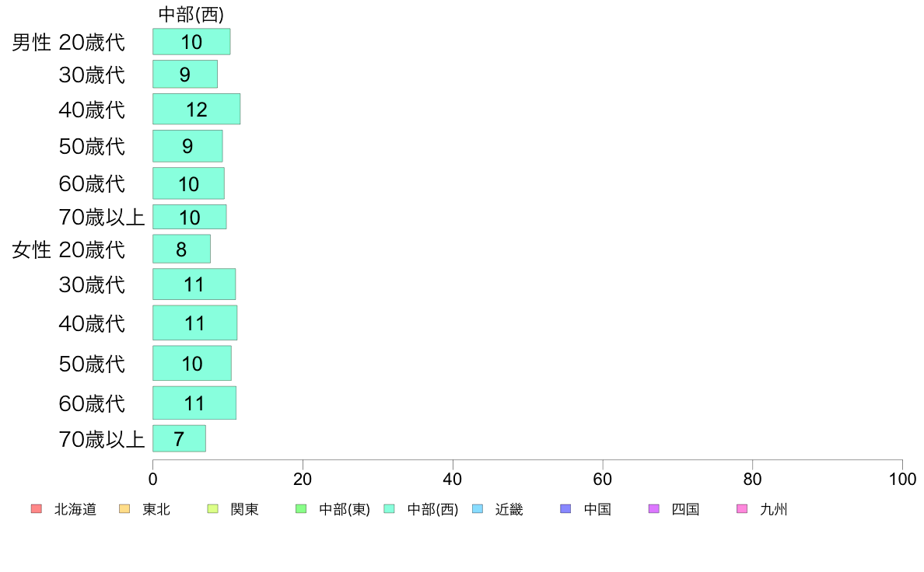Image resolution: width=924 pixels, height=572 pixels.
Task: Click the 近畿 light blue legend swatch
Action: (x=478, y=508)
